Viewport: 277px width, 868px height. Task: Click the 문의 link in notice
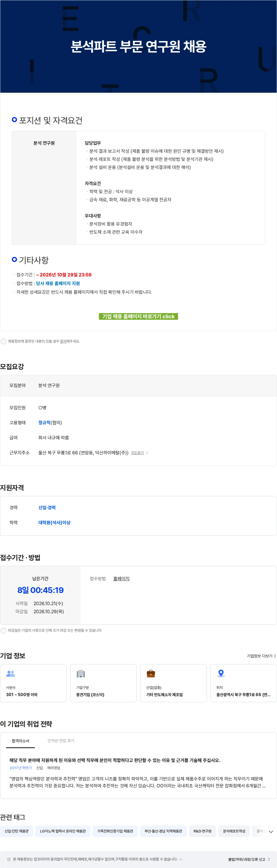click(63, 341)
